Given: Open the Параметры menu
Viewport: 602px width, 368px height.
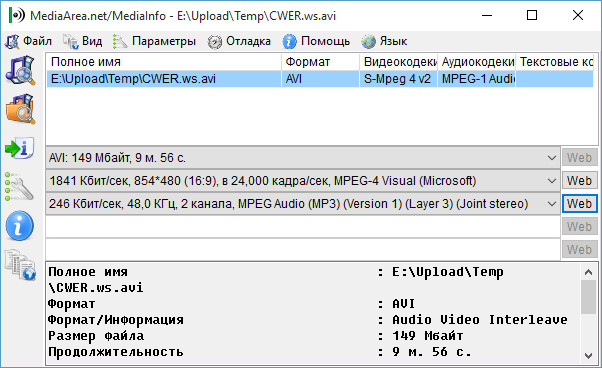Looking at the screenshot, I should point(164,41).
